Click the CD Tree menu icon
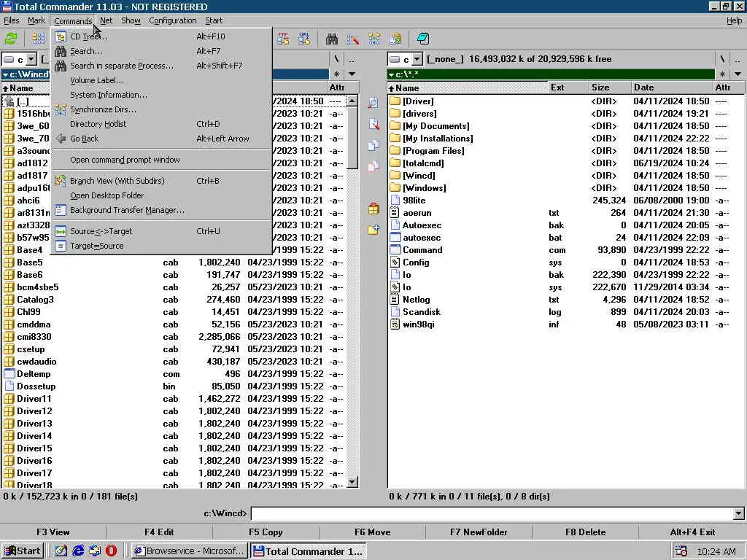Viewport: 747px width, 560px height. [x=61, y=36]
